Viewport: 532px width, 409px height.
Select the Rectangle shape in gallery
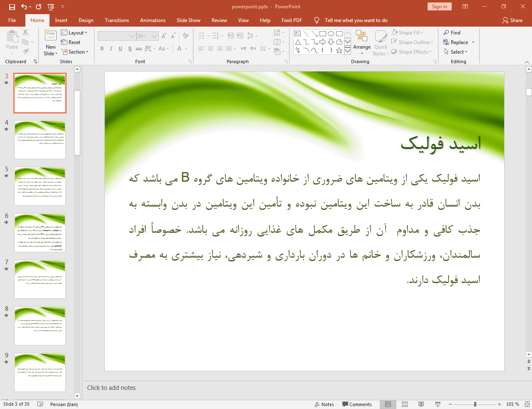click(x=322, y=34)
